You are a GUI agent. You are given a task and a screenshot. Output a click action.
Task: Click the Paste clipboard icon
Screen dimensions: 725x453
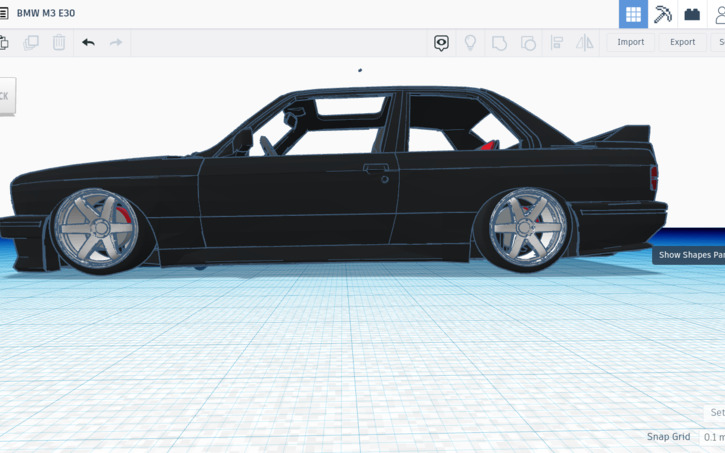[x=4, y=43]
